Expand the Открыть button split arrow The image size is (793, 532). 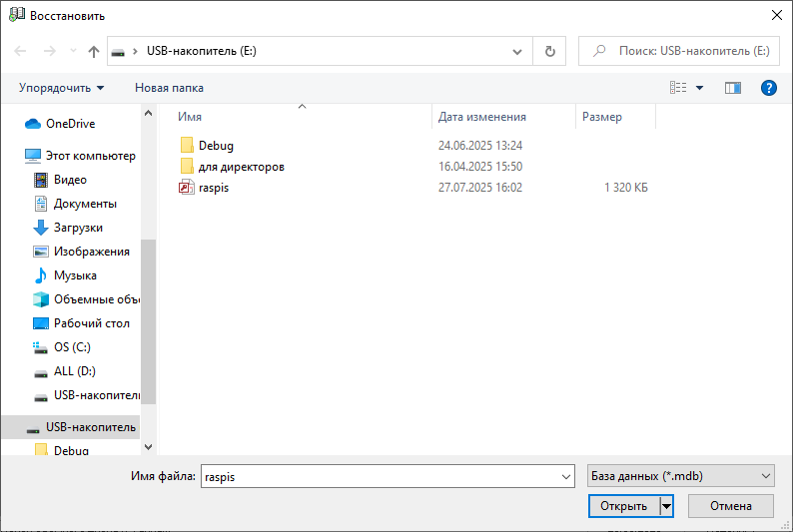coord(666,506)
